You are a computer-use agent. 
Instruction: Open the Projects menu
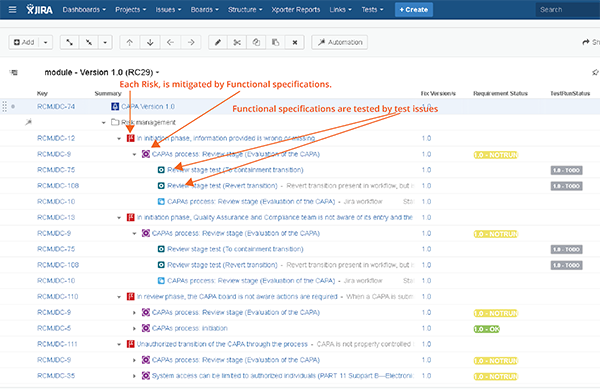pyautogui.click(x=130, y=10)
